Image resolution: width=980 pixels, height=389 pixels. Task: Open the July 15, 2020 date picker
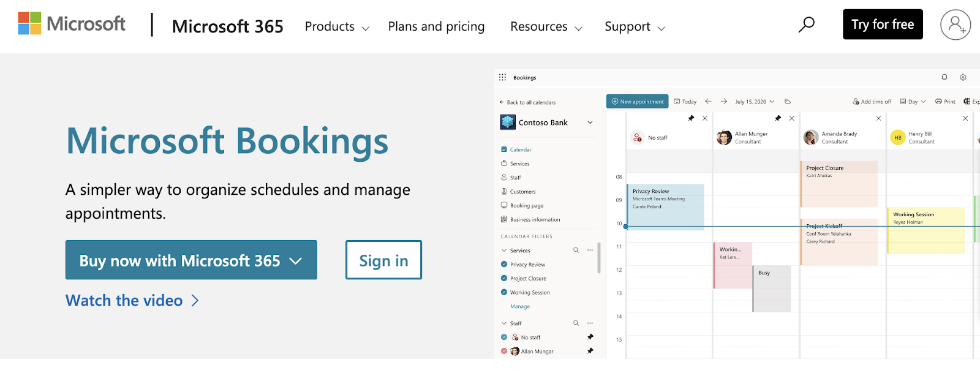click(x=755, y=102)
